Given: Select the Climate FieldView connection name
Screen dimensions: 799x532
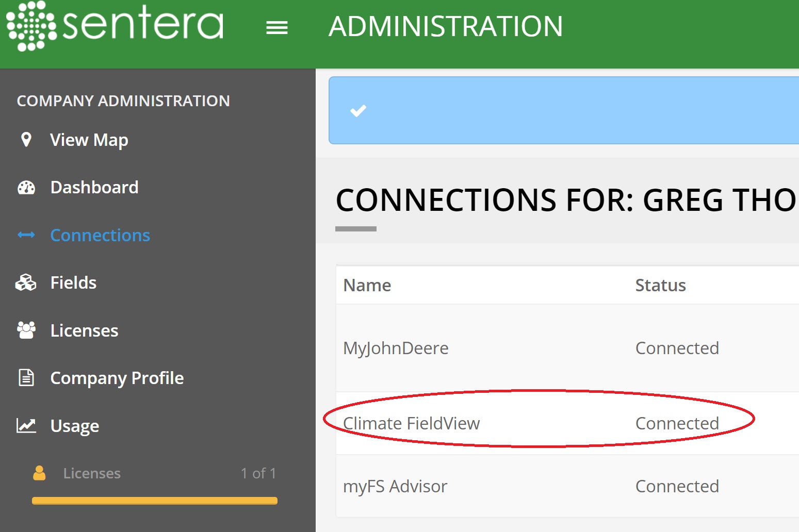Looking at the screenshot, I should 411,423.
